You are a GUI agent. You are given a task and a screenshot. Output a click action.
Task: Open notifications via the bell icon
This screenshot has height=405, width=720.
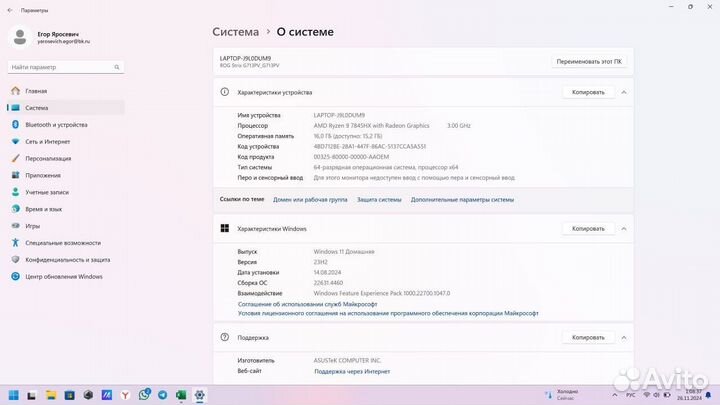[708, 395]
